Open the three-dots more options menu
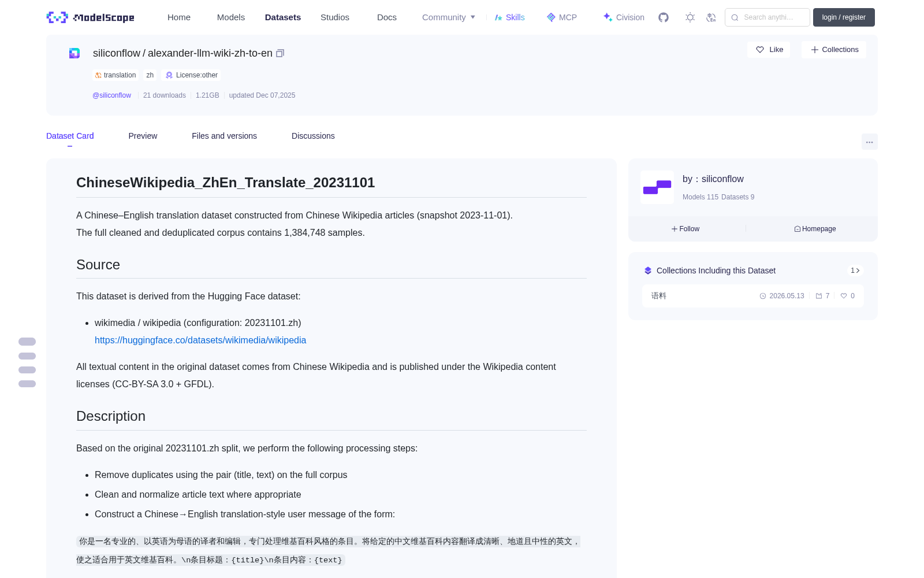The height and width of the screenshot is (578, 924). (x=870, y=142)
